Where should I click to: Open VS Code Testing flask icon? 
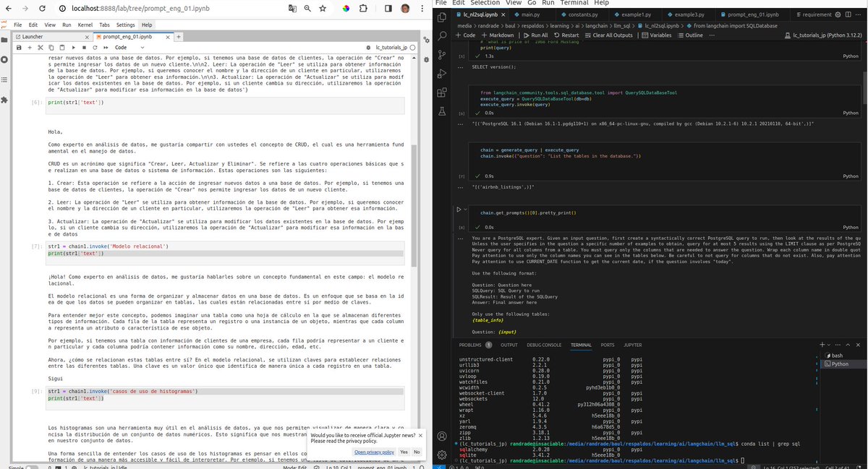(x=441, y=111)
